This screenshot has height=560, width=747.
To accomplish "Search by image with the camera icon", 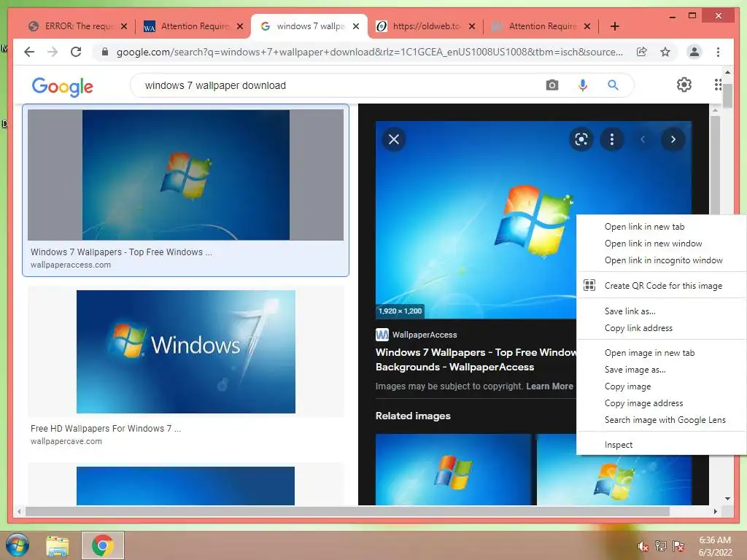I will click(x=551, y=85).
